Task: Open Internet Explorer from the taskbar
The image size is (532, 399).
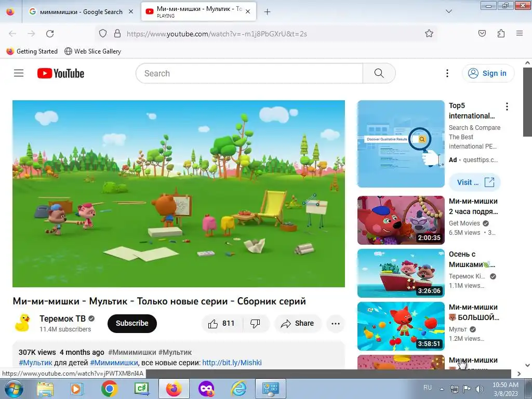Action: tap(238, 389)
